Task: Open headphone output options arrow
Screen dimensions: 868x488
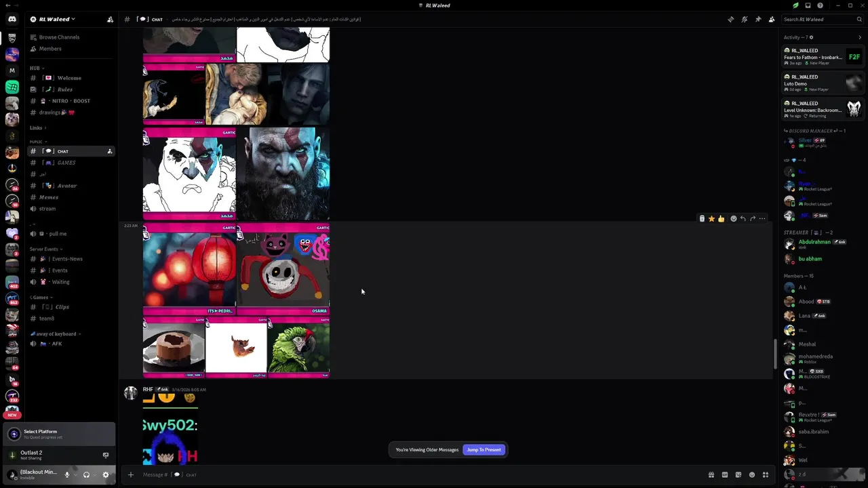Action: click(x=94, y=474)
